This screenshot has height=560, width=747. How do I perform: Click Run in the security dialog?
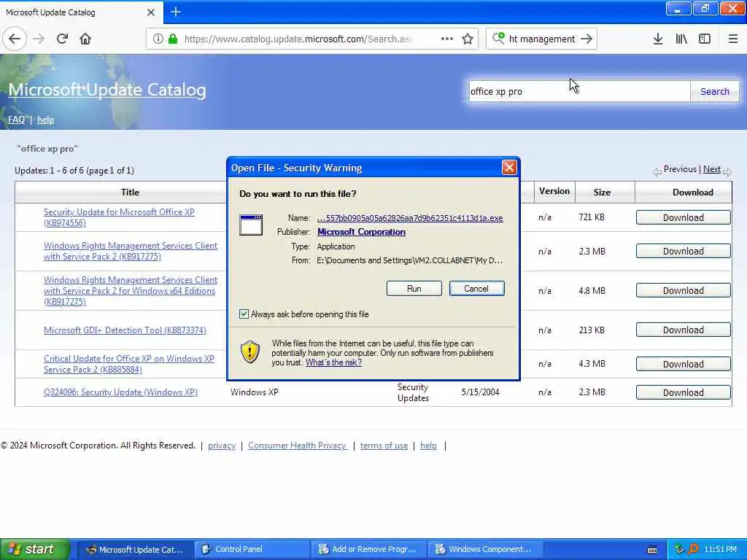[x=414, y=289]
